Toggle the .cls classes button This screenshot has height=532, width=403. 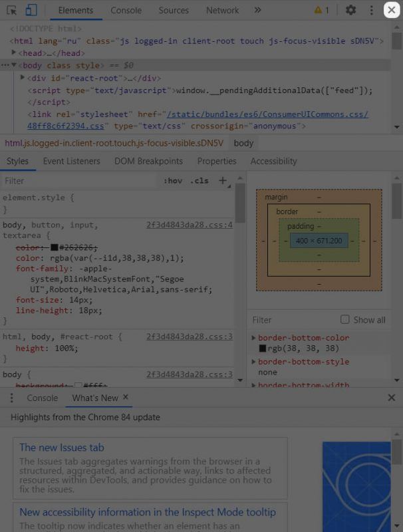199,181
